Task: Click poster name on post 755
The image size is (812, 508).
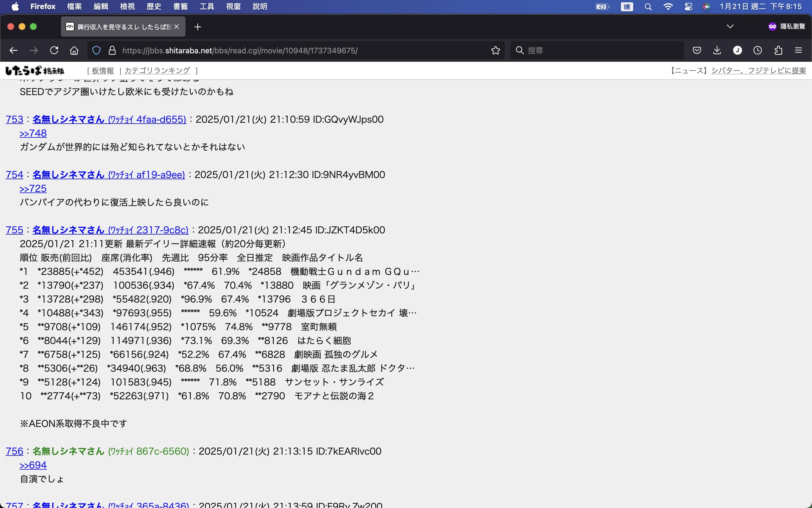Action: [111, 230]
